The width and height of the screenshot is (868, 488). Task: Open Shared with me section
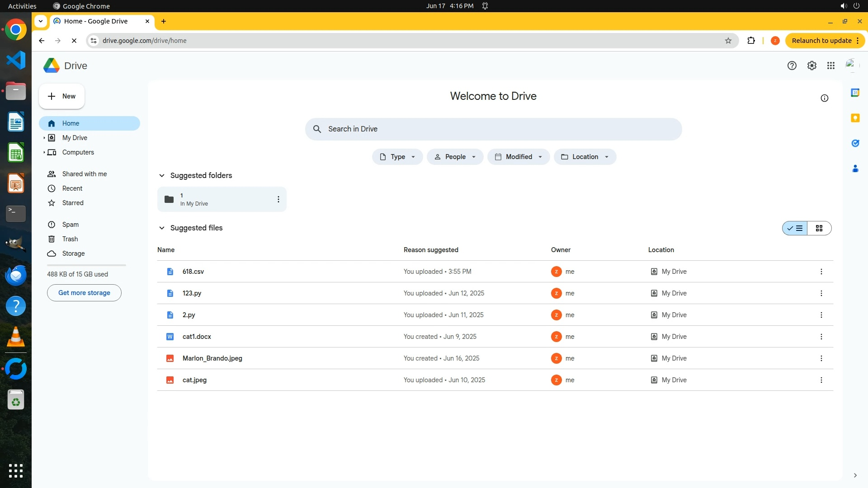pyautogui.click(x=85, y=174)
